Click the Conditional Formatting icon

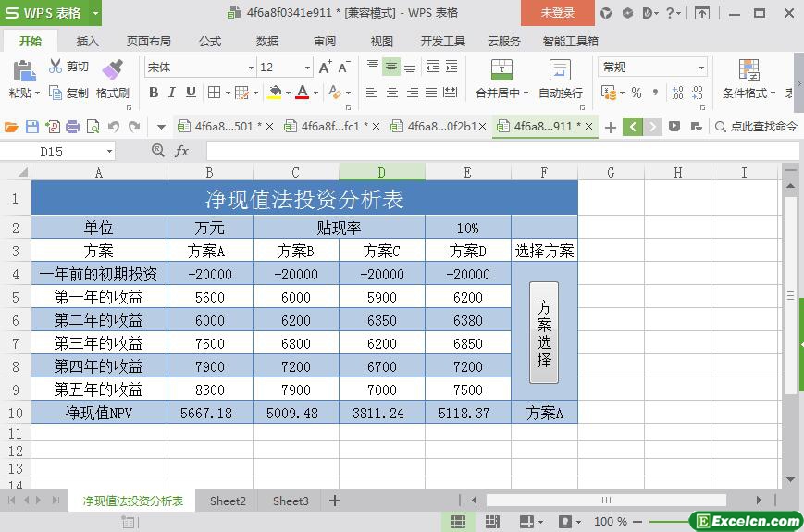pos(748,70)
